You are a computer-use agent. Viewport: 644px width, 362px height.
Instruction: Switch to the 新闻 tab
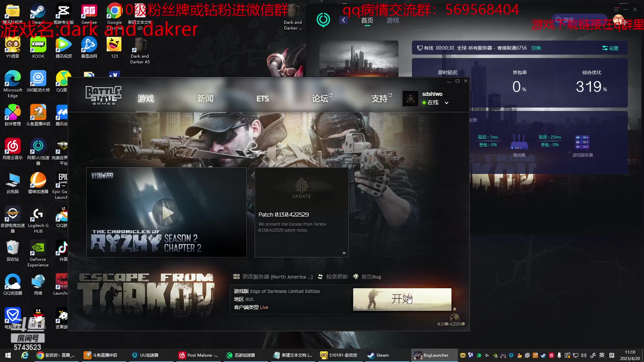[205, 99]
